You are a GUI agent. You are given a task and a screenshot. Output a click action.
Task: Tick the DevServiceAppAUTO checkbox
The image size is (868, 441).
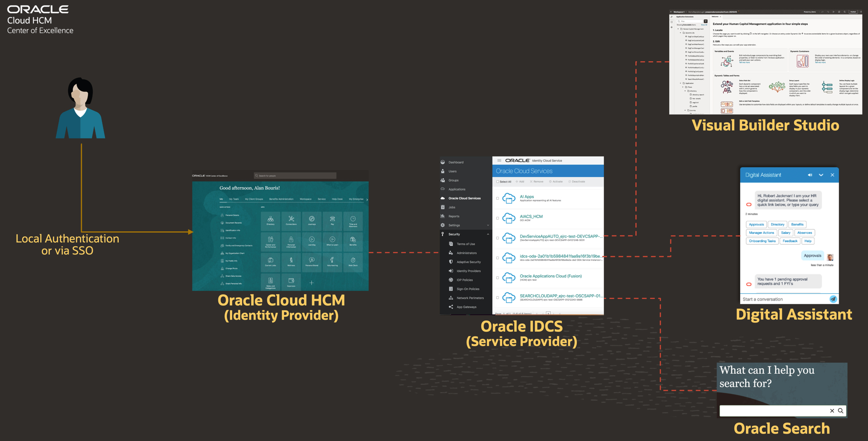click(498, 238)
